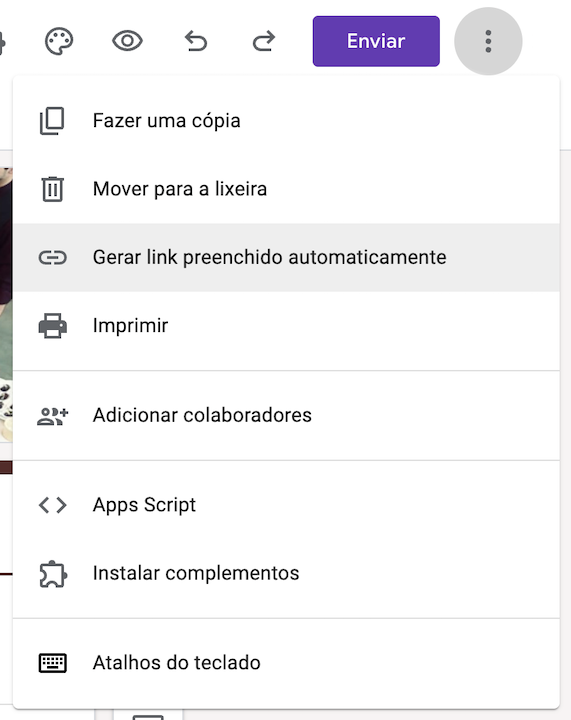Click the link chain icon
571x720 pixels.
(x=52, y=258)
